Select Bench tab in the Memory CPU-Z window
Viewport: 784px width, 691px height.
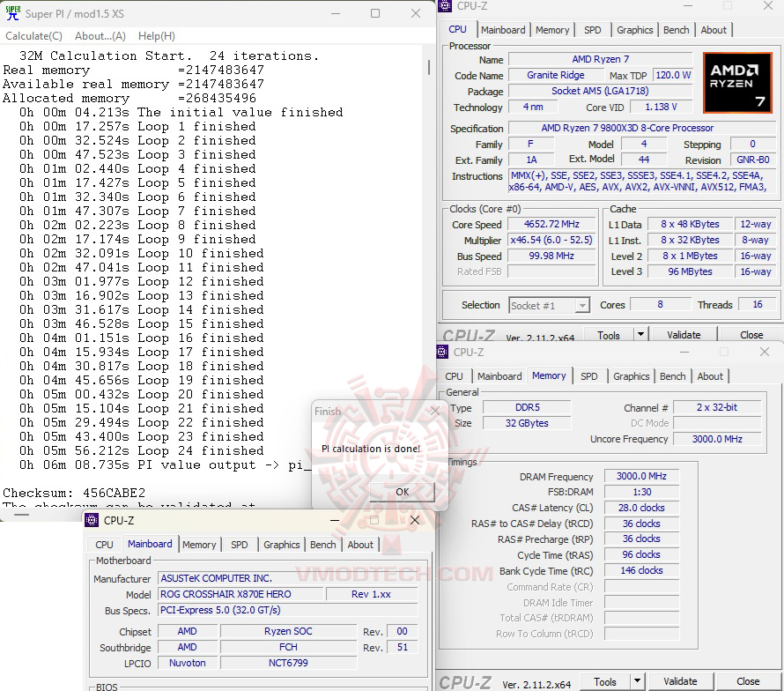coord(672,376)
